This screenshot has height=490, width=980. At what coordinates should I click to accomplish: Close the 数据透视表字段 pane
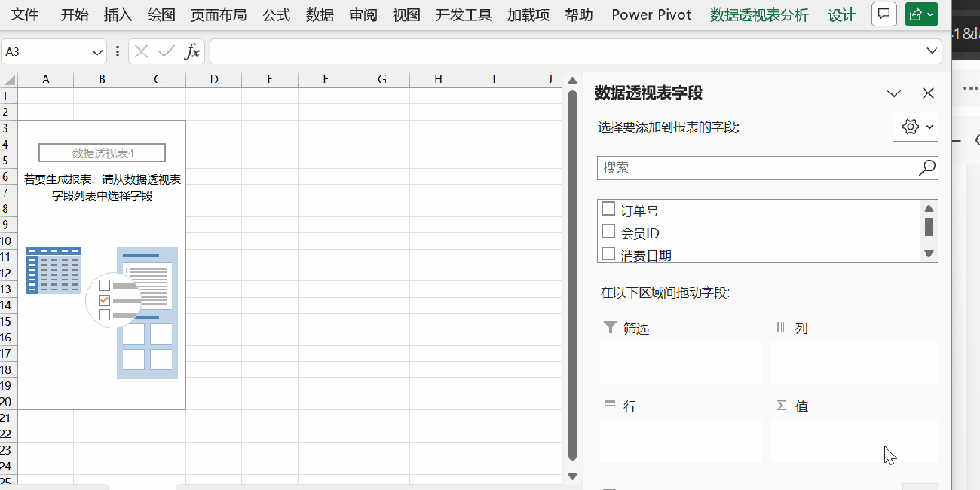(x=928, y=93)
